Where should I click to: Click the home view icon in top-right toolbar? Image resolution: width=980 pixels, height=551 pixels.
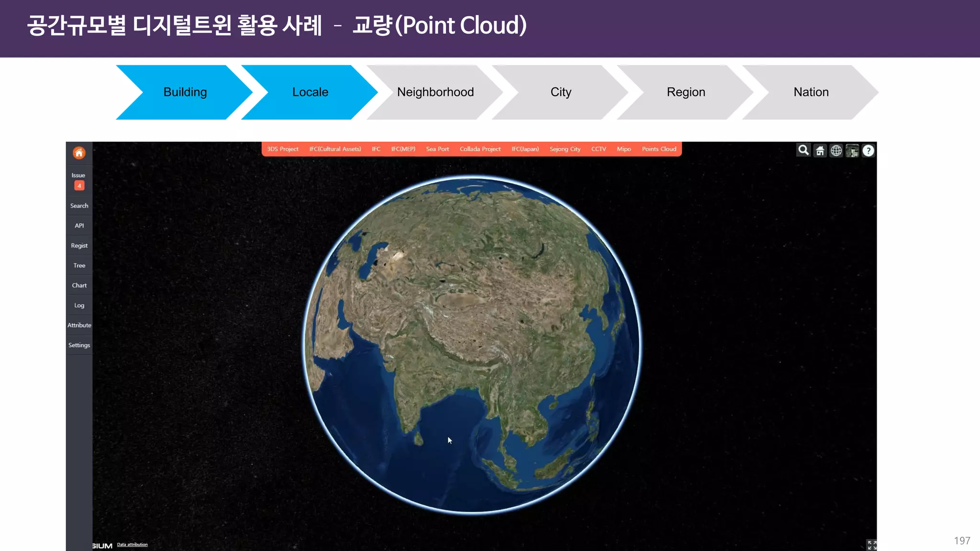tap(820, 151)
